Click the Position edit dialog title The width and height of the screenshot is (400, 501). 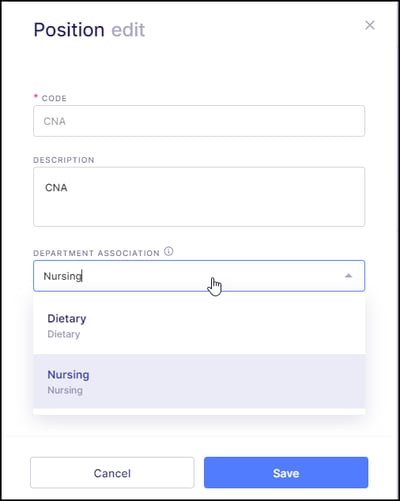89,30
